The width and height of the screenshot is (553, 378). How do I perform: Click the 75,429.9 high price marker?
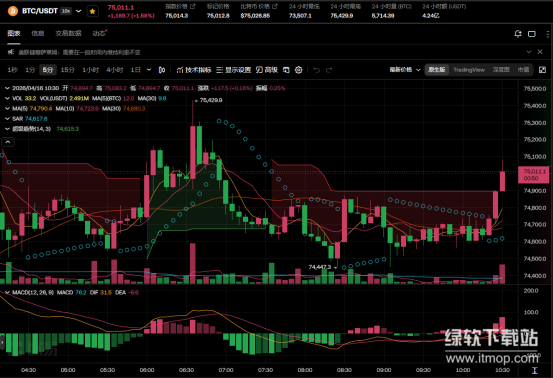tap(211, 100)
